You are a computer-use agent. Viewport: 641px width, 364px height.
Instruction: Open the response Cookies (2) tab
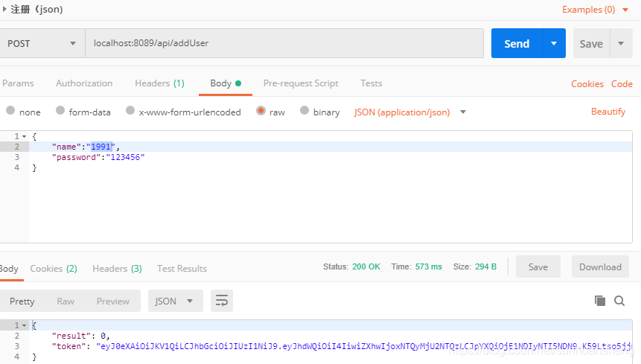(54, 269)
